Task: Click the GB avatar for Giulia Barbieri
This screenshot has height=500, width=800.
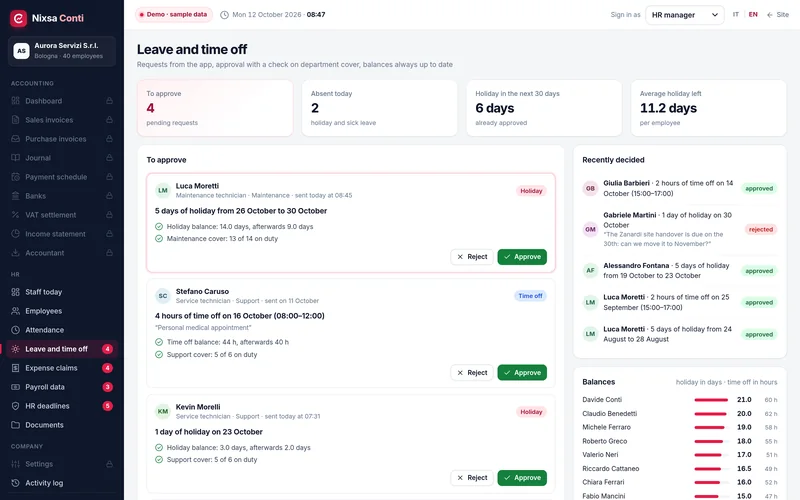Action: click(x=590, y=188)
